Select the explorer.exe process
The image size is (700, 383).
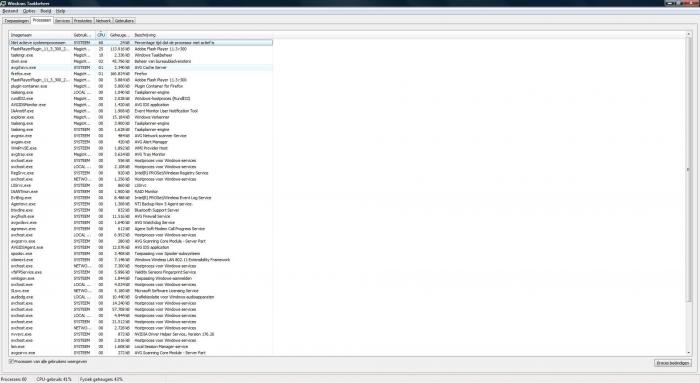(x=141, y=117)
